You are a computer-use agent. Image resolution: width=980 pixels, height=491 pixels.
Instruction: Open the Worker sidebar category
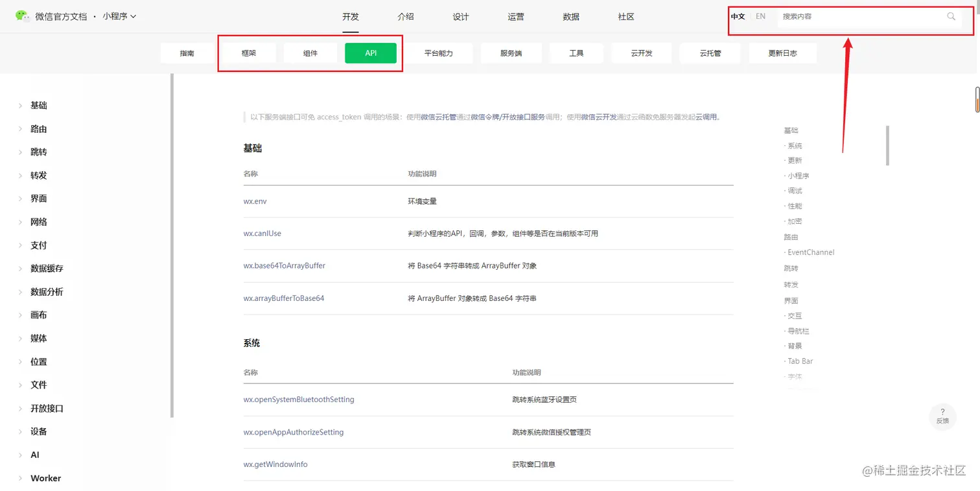click(x=46, y=479)
